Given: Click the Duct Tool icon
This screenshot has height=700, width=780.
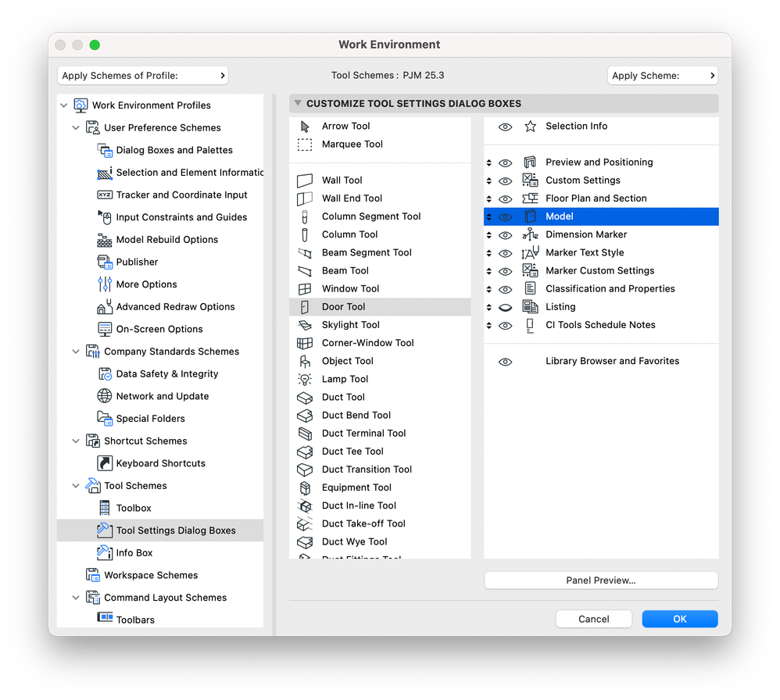Looking at the screenshot, I should (x=305, y=397).
